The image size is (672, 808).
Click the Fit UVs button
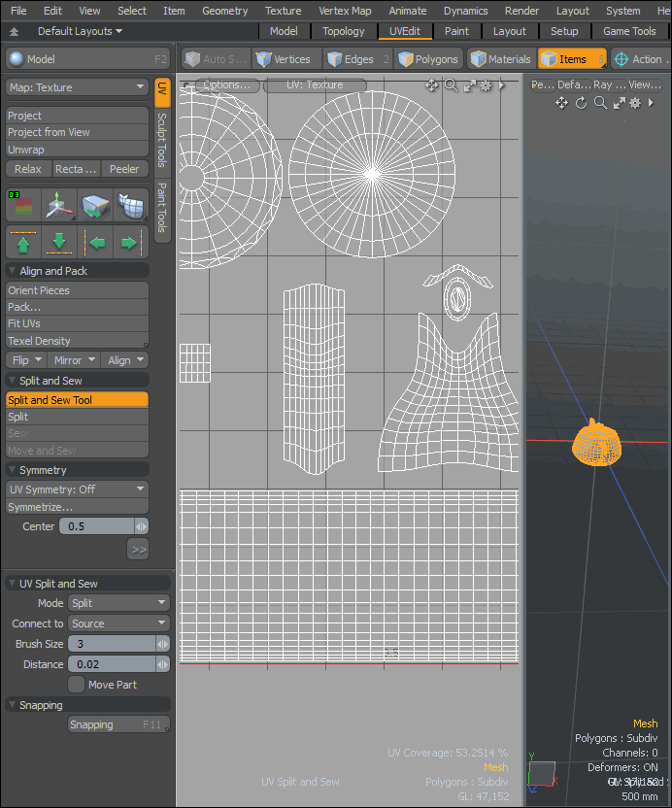pos(77,323)
